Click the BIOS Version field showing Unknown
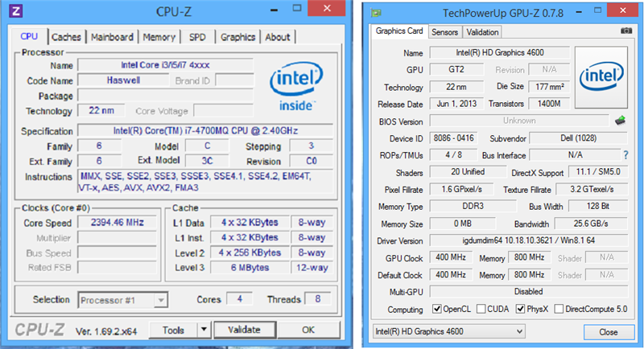 click(x=519, y=121)
